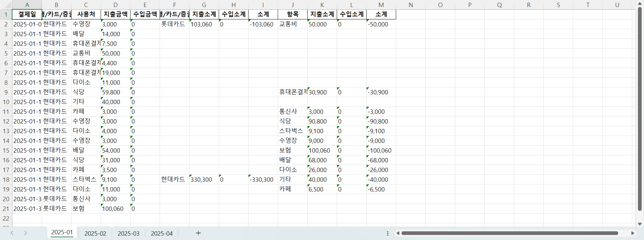Viewport: 644px width, 240px height.
Task: Select cell with 롯데카드 in column F
Action: 174,24
